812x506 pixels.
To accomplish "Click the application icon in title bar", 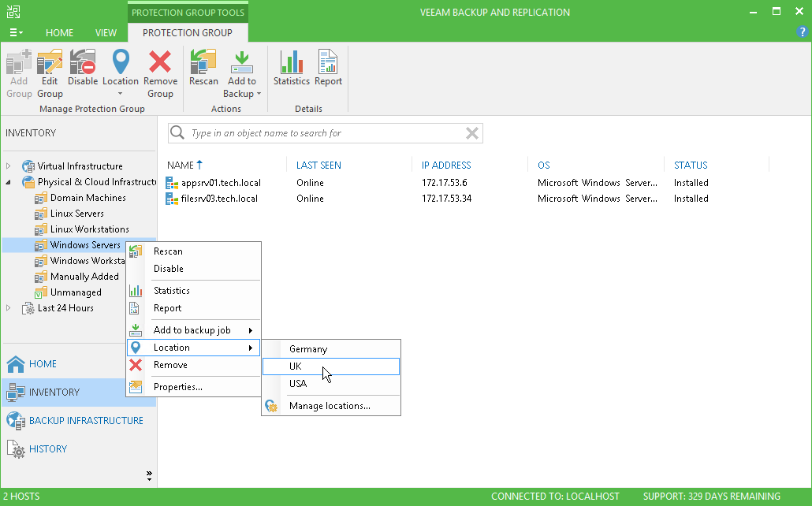I will (13, 12).
